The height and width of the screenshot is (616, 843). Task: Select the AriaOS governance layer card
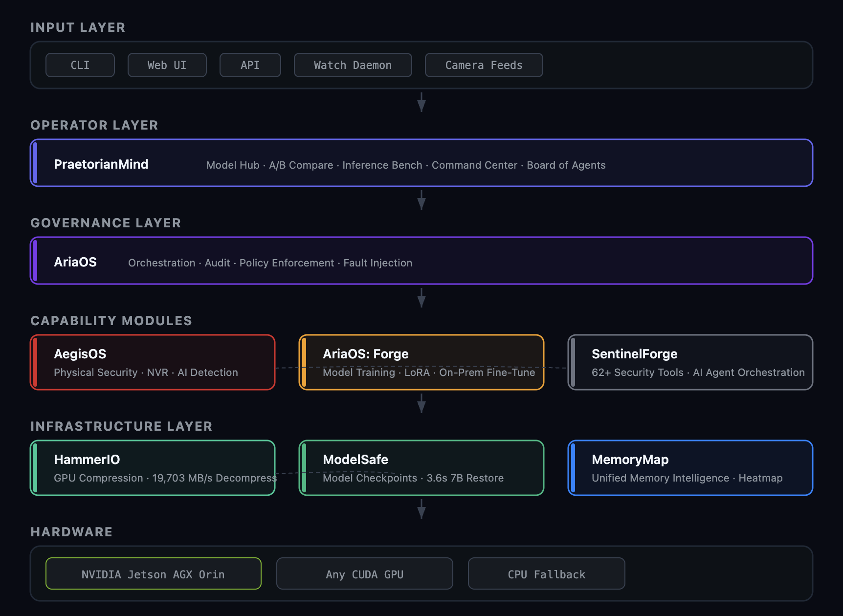(421, 261)
